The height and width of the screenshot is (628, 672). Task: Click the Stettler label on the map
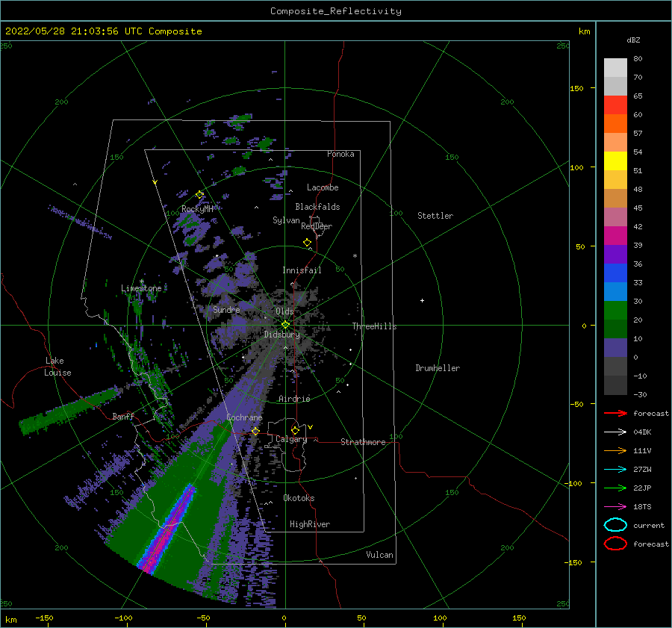click(435, 216)
